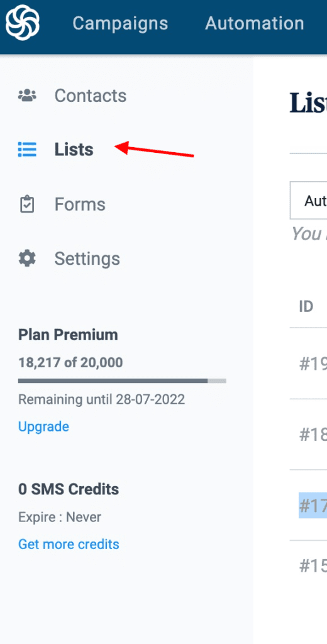Select the list row starting with #19
327x644 pixels.
pyautogui.click(x=308, y=364)
